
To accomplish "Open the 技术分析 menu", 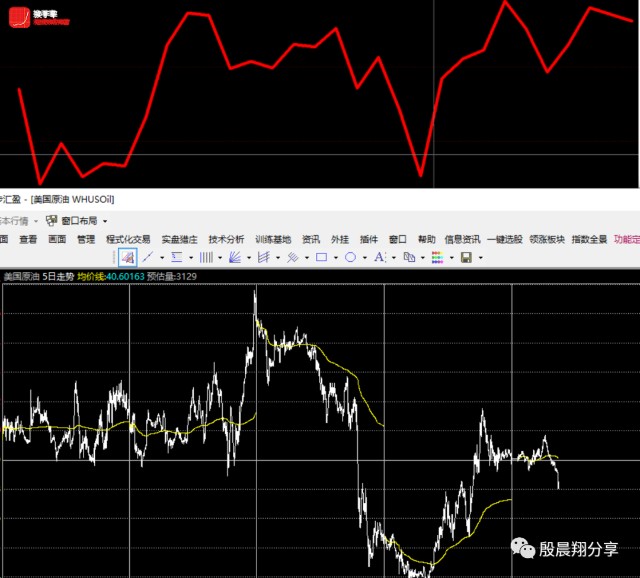I will pos(226,239).
